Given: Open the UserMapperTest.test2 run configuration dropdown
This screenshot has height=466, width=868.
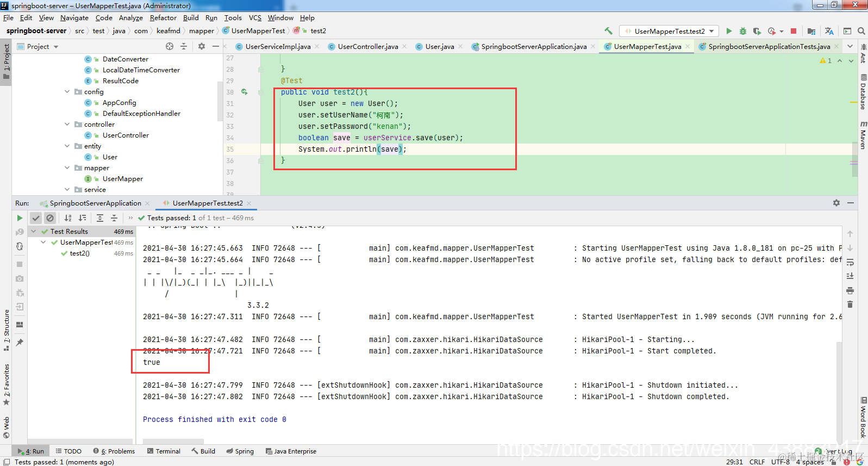Looking at the screenshot, I should pos(670,31).
